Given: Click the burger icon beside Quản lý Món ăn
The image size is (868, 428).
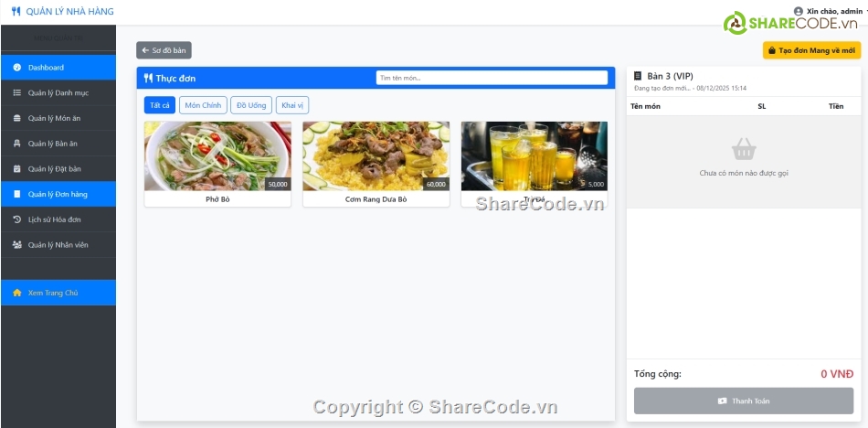Looking at the screenshot, I should [16, 118].
